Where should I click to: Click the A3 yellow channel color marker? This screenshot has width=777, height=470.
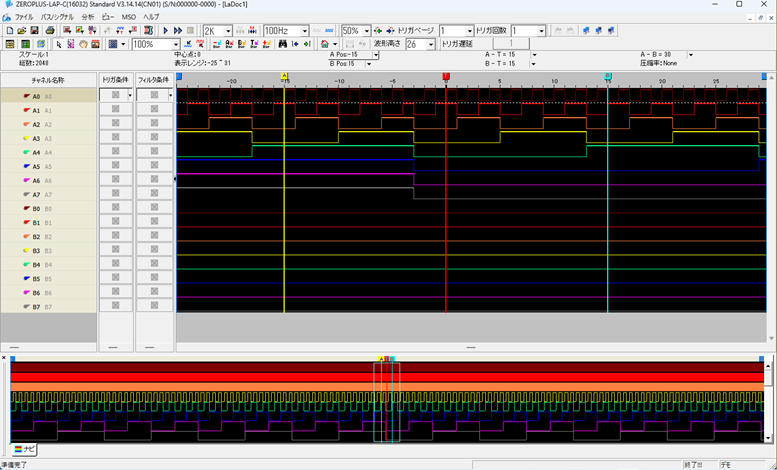27,138
